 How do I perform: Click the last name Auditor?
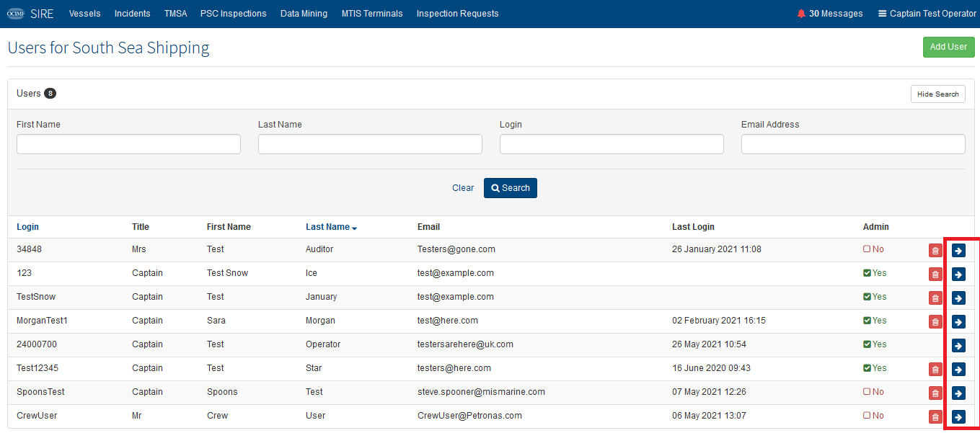pyautogui.click(x=321, y=249)
